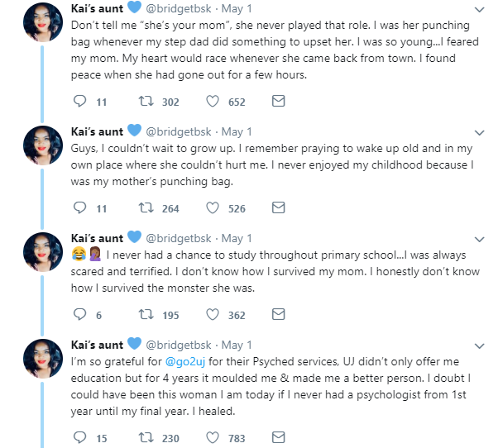The height and width of the screenshot is (448, 498).
Task: Like the tweet with 652 likes
Action: coord(213,101)
